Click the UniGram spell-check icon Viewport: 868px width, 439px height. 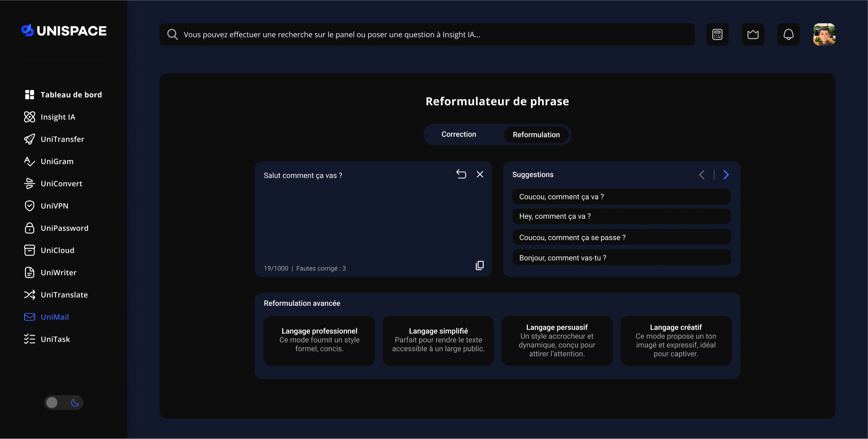(x=30, y=161)
